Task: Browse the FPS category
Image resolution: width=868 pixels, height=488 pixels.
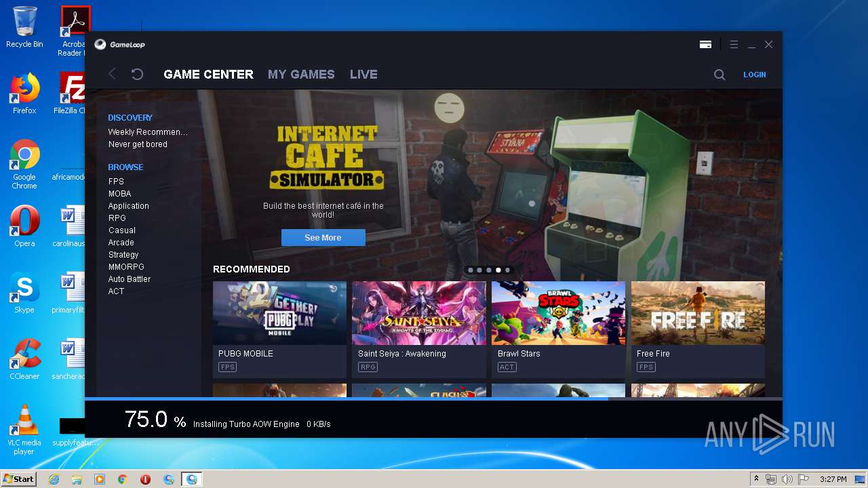Action: [x=116, y=182]
